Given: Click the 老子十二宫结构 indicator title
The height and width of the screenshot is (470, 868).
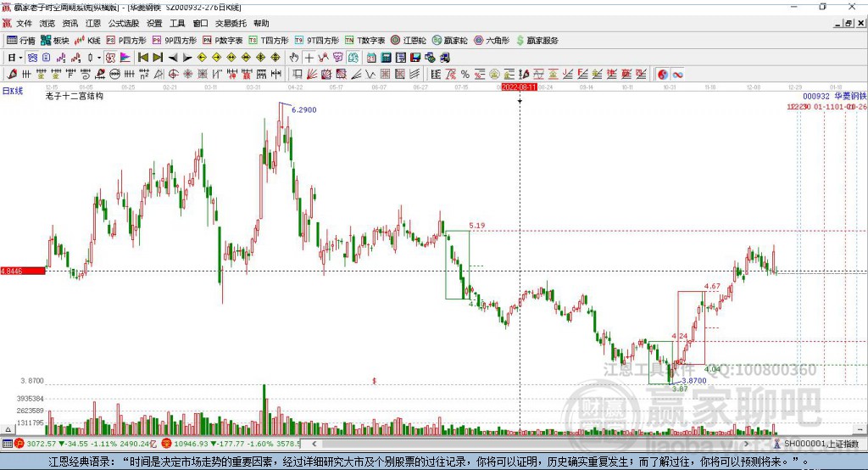Looking at the screenshot, I should (75, 96).
